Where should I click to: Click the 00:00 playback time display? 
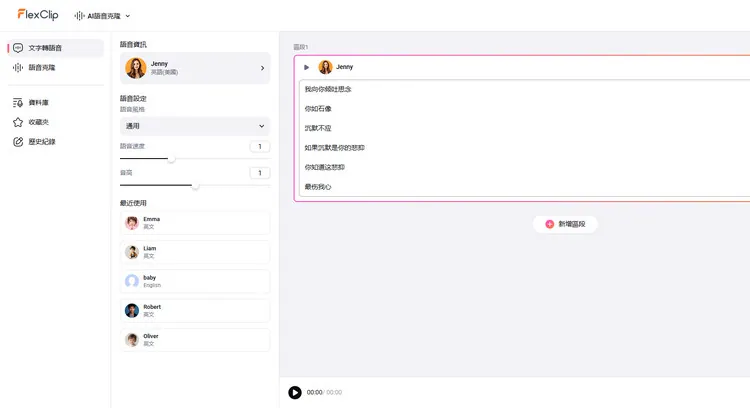tap(324, 392)
